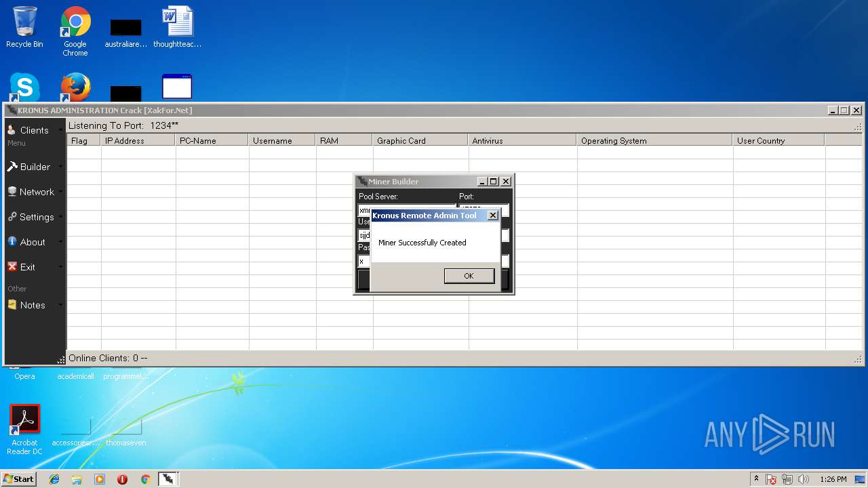Select Exit in the sidebar

point(35,267)
